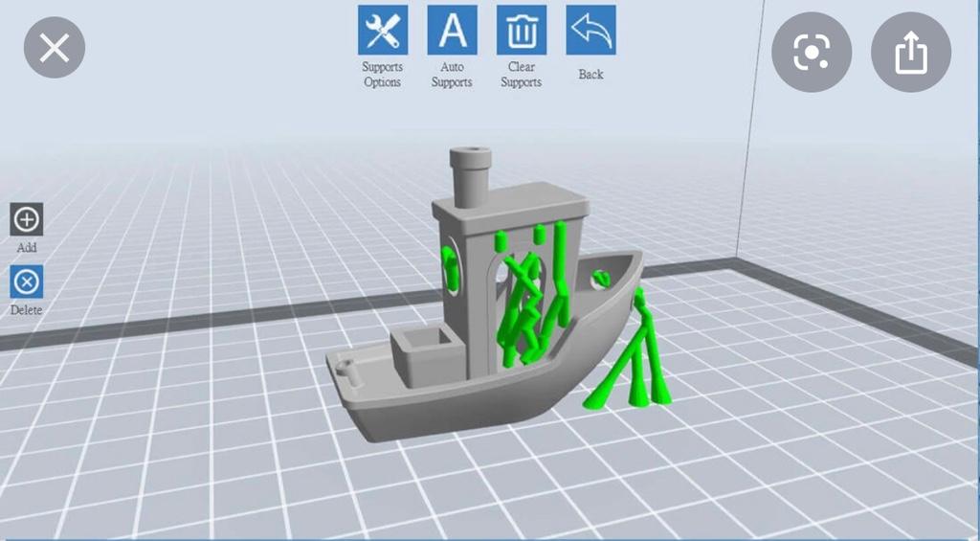This screenshot has height=541, width=980.
Task: Select the "Clear Supports" text label
Action: [x=522, y=75]
